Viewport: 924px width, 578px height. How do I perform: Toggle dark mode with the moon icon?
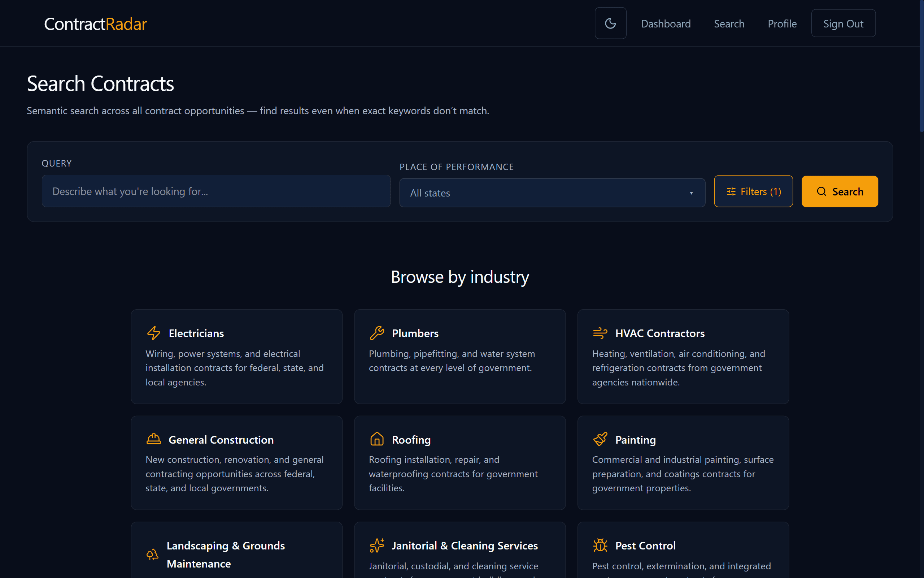(610, 23)
